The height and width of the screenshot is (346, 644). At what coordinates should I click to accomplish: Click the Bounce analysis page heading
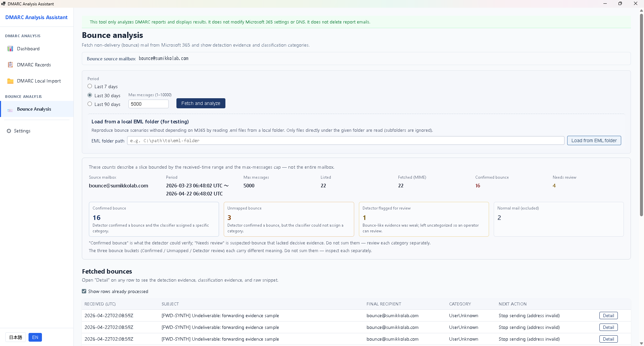coord(112,35)
